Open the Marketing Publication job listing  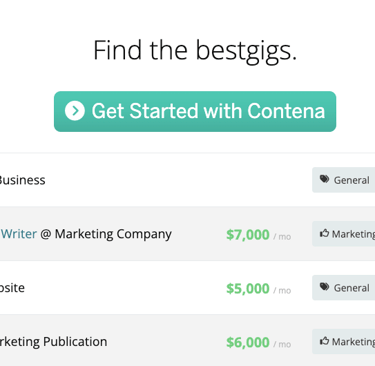point(54,342)
